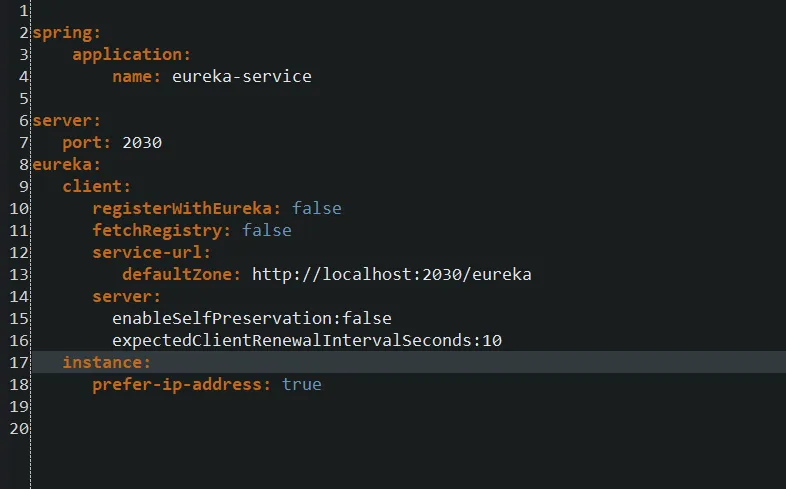The height and width of the screenshot is (489, 786).
Task: Click the highlighted 'instance:' key
Action: click(106, 362)
